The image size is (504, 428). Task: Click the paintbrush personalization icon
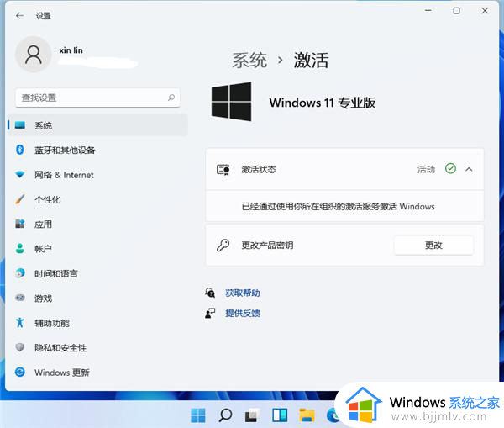tap(20, 199)
